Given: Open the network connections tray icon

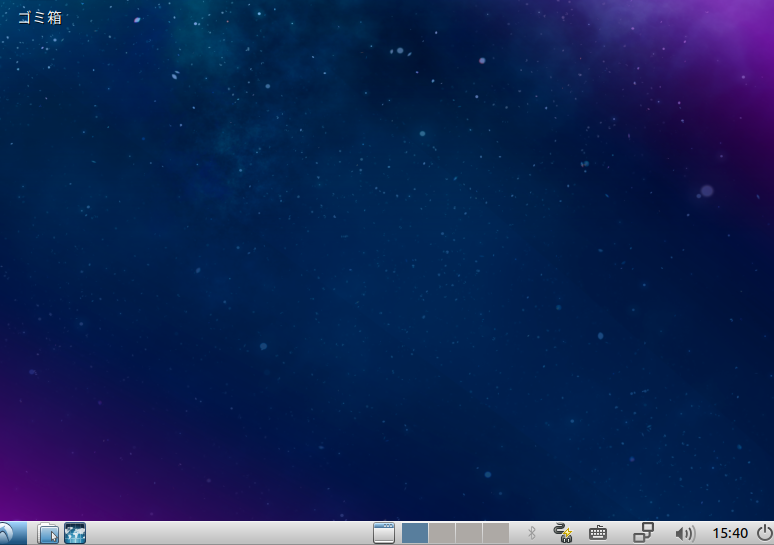Looking at the screenshot, I should pyautogui.click(x=643, y=533).
